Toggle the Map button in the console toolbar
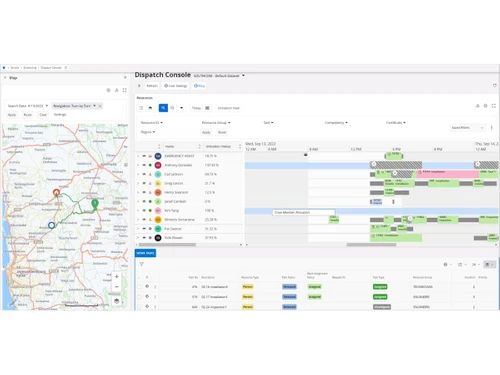The image size is (500, 375). [x=199, y=86]
